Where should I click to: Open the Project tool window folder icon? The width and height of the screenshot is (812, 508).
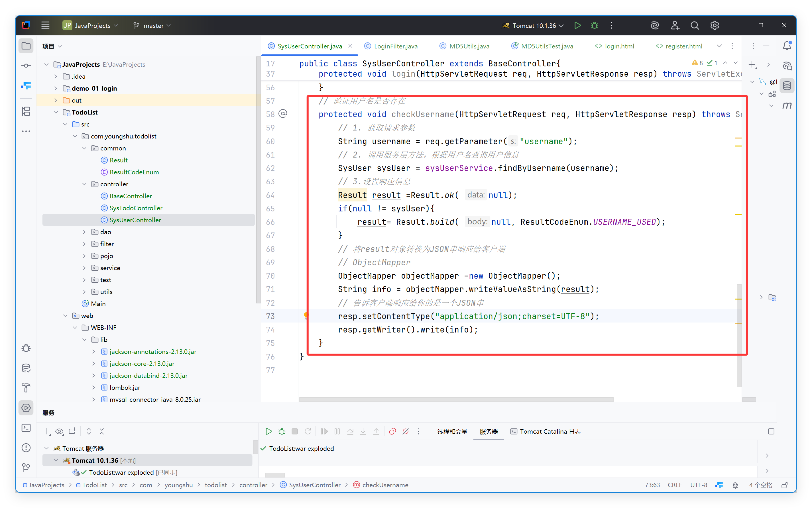click(26, 46)
